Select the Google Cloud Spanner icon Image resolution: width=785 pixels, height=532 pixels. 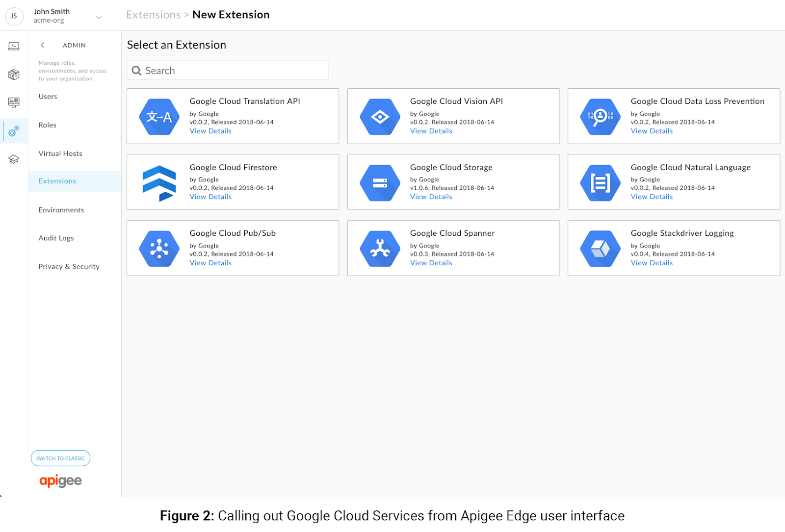point(379,248)
